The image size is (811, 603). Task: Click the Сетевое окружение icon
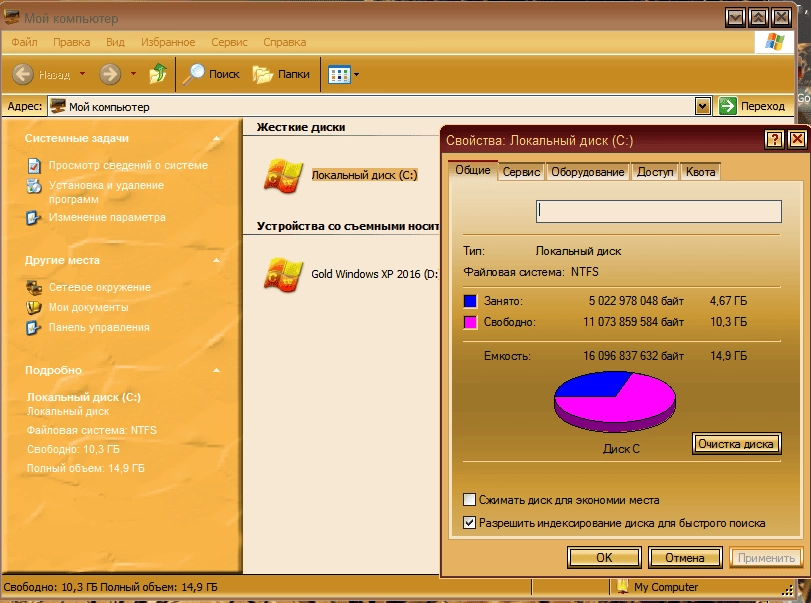pos(34,287)
